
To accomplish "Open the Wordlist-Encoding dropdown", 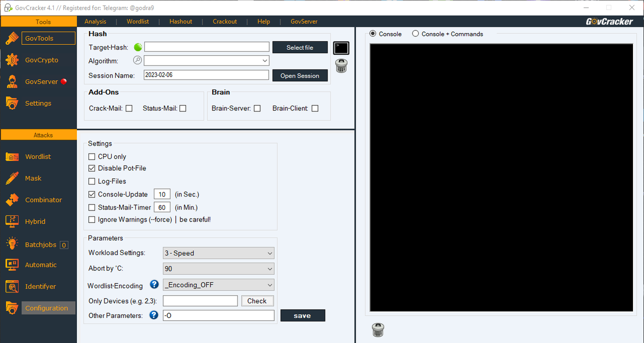I will point(219,285).
